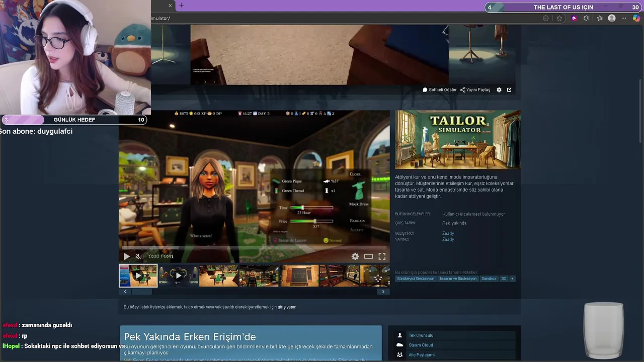Viewport: 644px width, 362px height.
Task: Click the browser address bar URL
Action: (x=160, y=18)
